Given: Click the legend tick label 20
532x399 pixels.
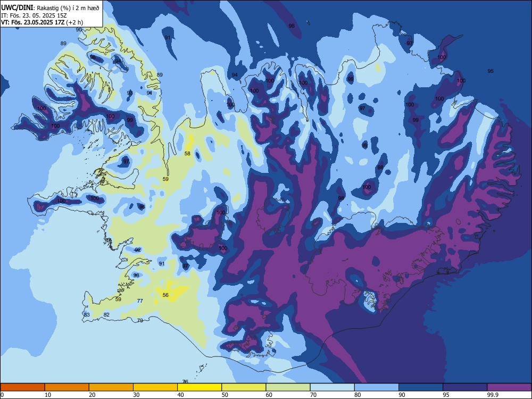Looking at the screenshot, I should 92,395.
